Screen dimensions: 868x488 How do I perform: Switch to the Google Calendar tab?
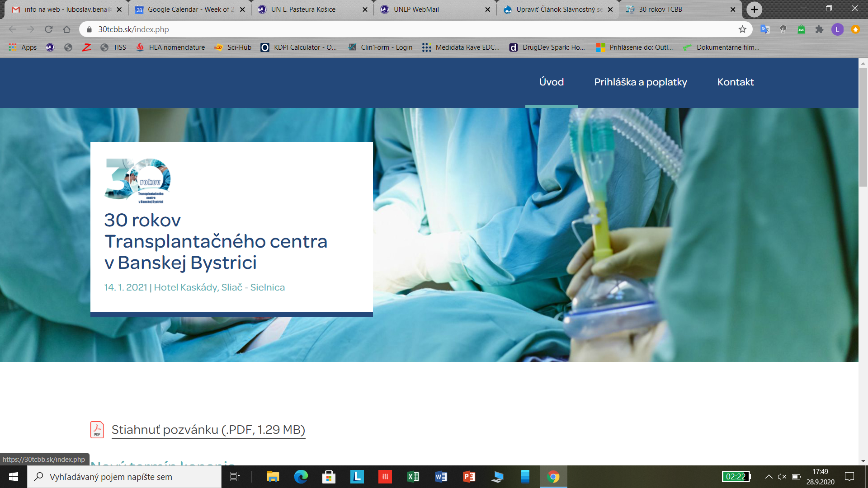(190, 9)
